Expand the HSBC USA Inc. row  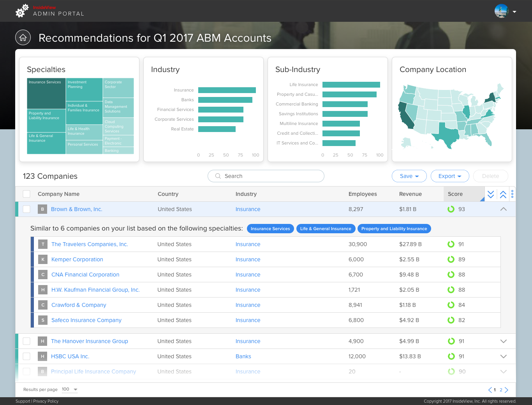[x=503, y=356]
